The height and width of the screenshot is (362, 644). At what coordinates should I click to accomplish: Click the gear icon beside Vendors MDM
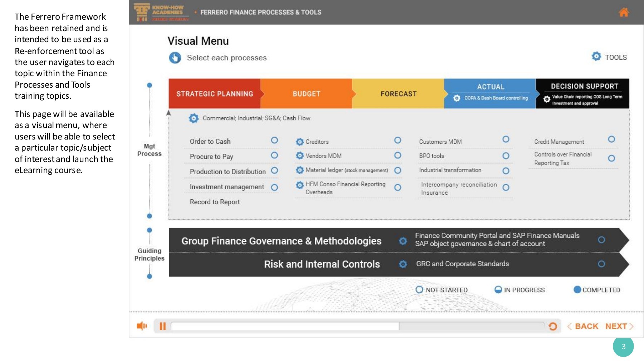tap(300, 156)
